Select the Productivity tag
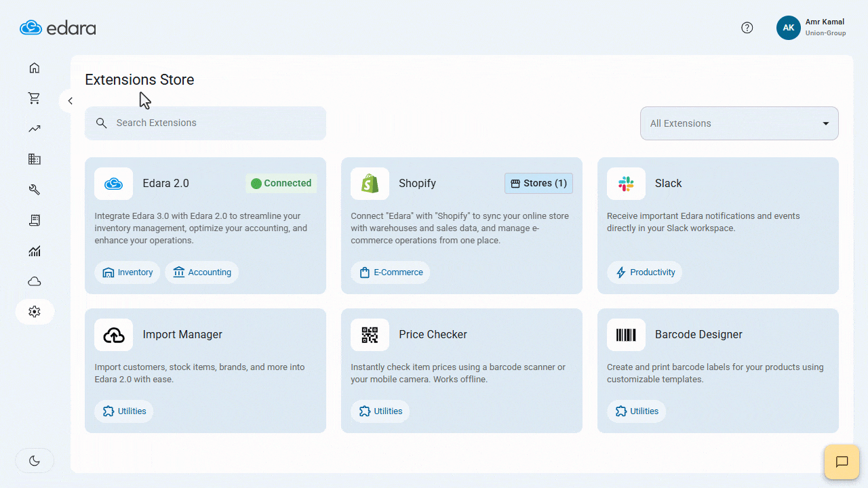Image resolution: width=868 pixels, height=488 pixels. coord(645,272)
